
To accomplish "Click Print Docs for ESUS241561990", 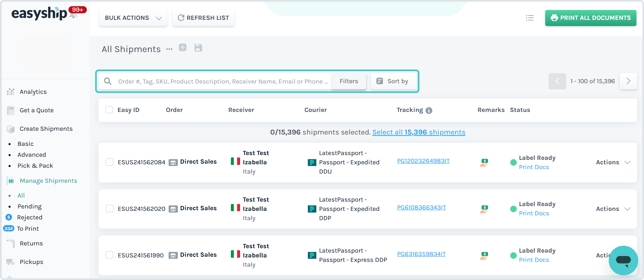I will click(534, 260).
